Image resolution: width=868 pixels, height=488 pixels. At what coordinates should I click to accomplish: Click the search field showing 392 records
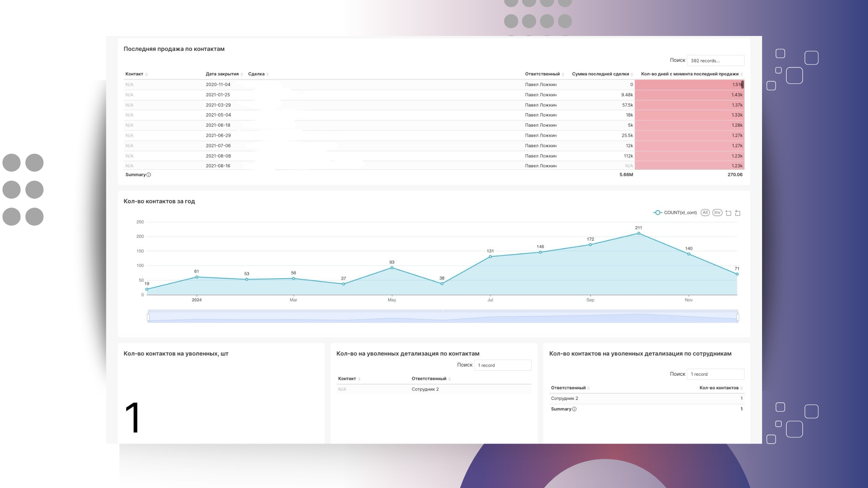click(x=715, y=61)
